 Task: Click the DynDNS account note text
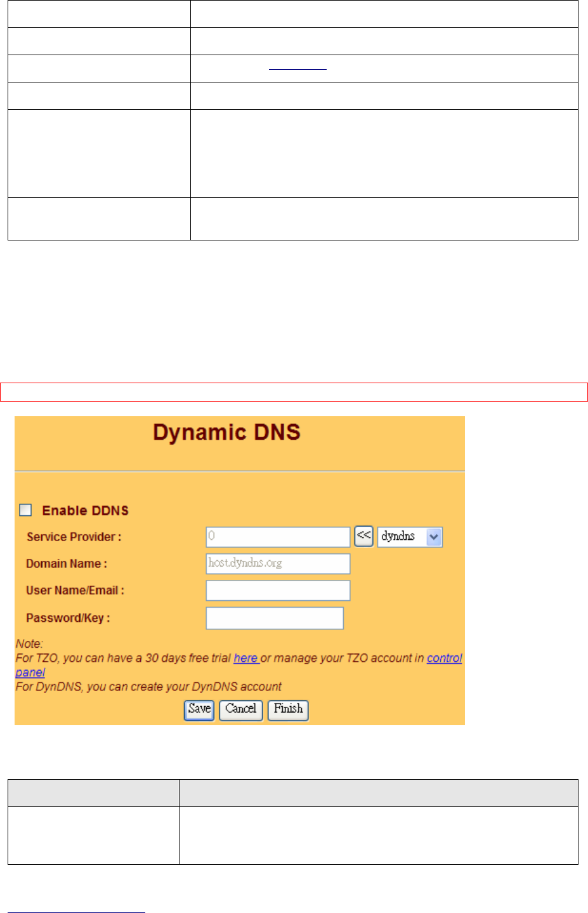(148, 686)
